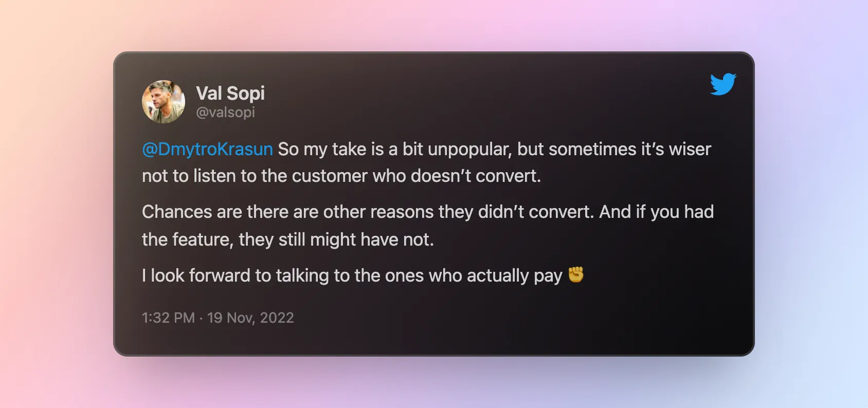Open Val Sopi's profile avatar
Screen dimensions: 868x408
(164, 102)
